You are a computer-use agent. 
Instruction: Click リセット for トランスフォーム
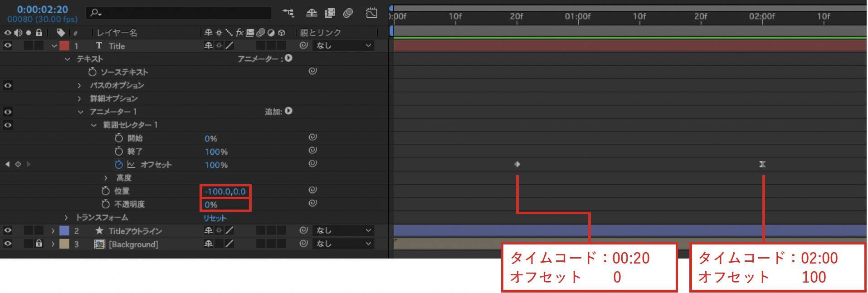215,218
